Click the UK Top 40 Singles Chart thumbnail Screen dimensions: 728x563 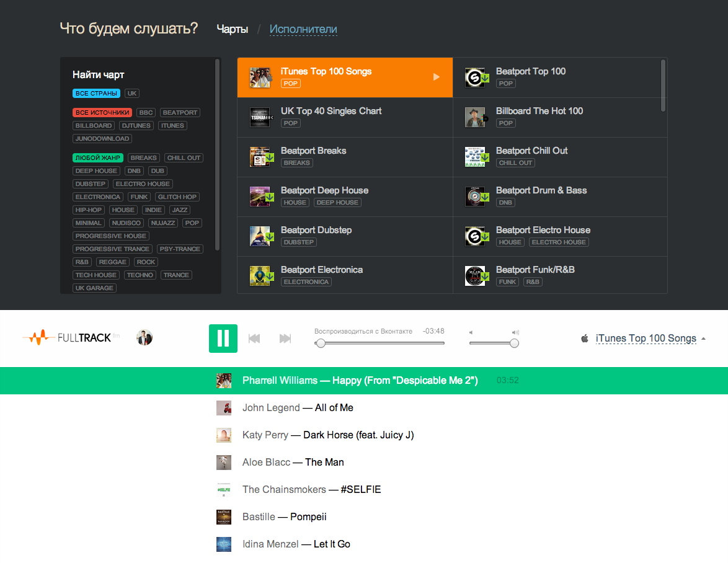coord(260,117)
